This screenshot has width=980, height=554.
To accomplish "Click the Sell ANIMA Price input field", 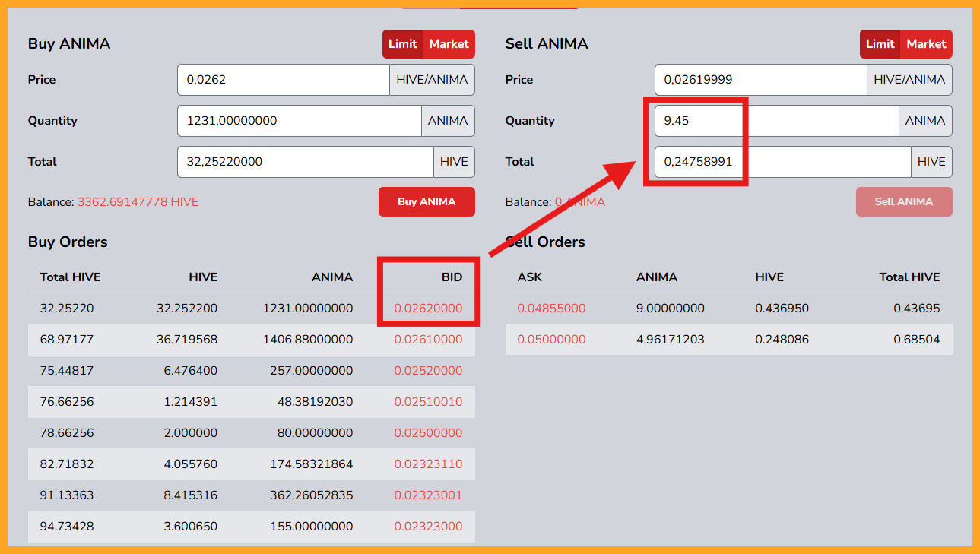I will tap(760, 80).
